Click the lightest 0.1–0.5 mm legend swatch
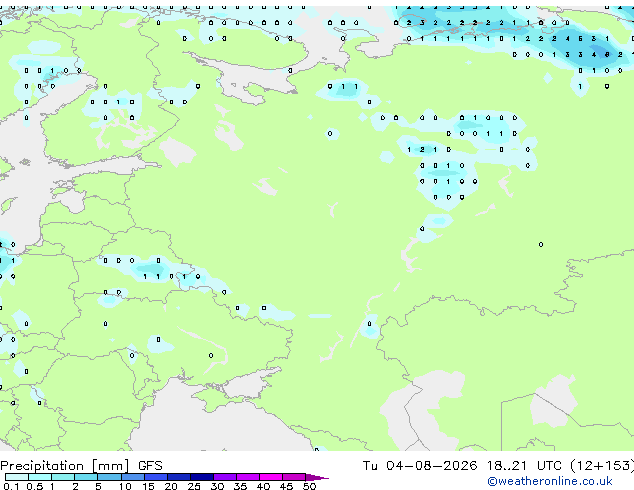634x490 pixels. point(17,477)
